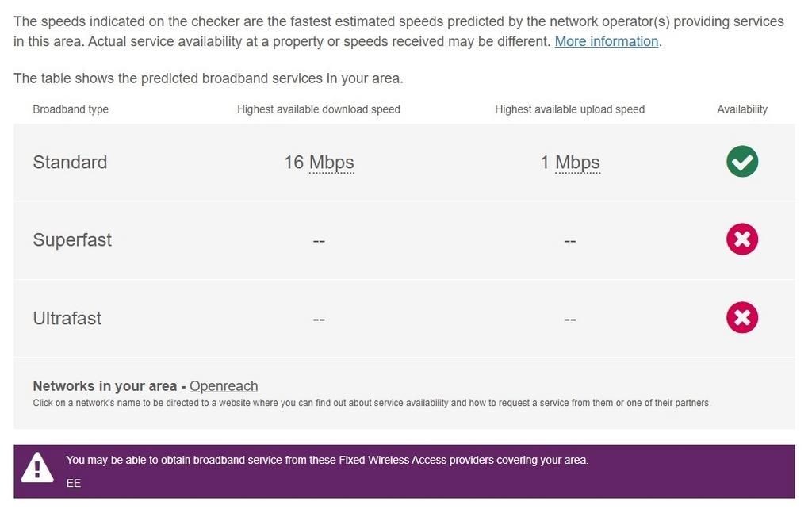This screenshot has height=513, width=812.
Task: Open the More information link
Action: pos(607,41)
